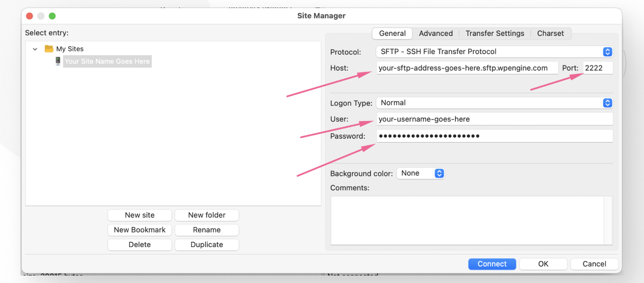Screen dimensions: 644x283
Task: Click the Cancel button
Action: (x=594, y=264)
